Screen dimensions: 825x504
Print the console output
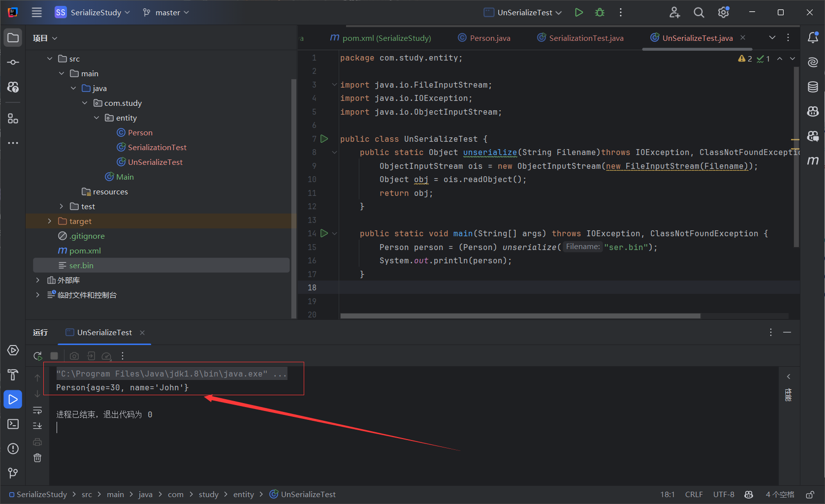pyautogui.click(x=37, y=442)
